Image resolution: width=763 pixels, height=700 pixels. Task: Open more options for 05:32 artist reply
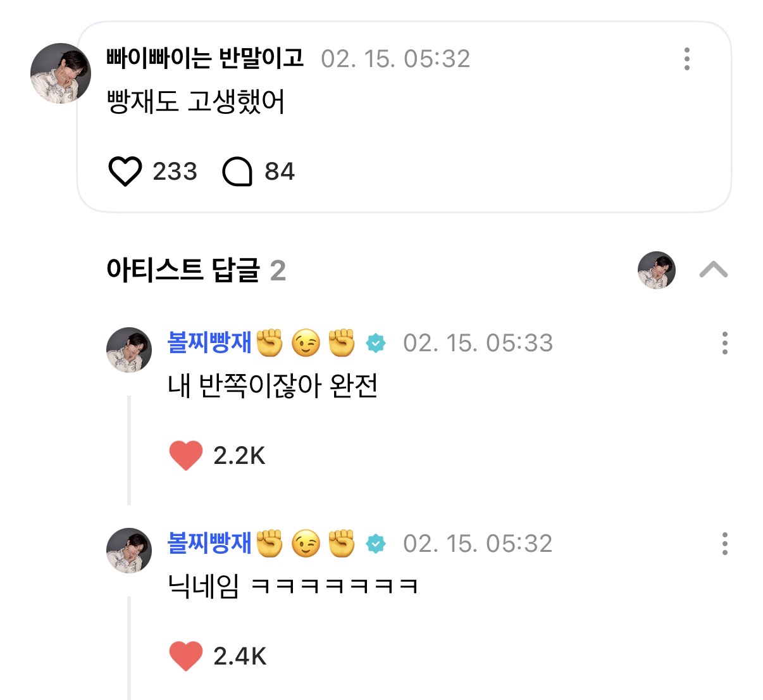tap(724, 544)
